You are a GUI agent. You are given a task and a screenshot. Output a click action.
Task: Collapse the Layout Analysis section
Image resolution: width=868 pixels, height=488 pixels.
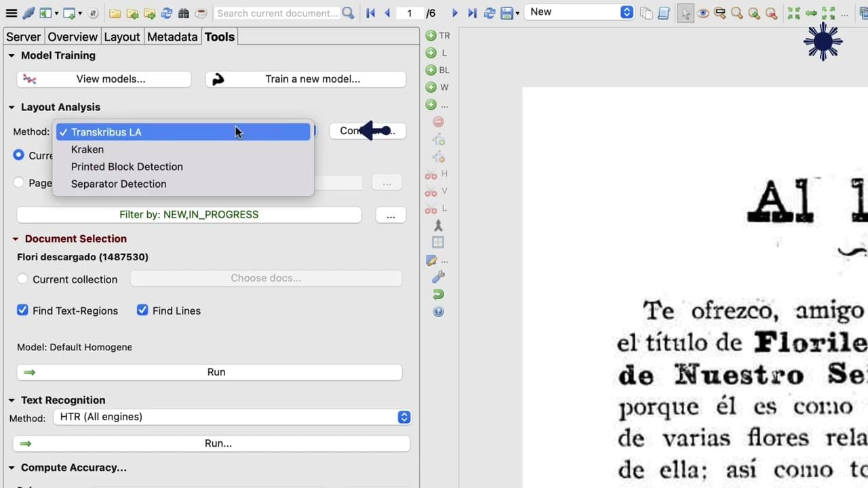click(x=12, y=107)
